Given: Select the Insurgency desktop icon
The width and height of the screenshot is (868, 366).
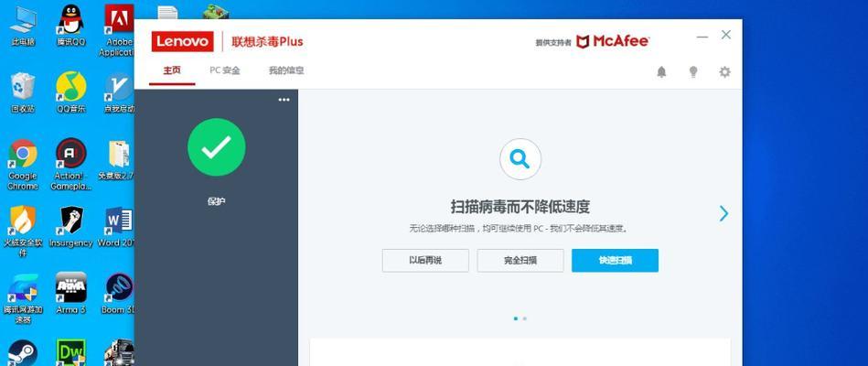Looking at the screenshot, I should point(70,227).
